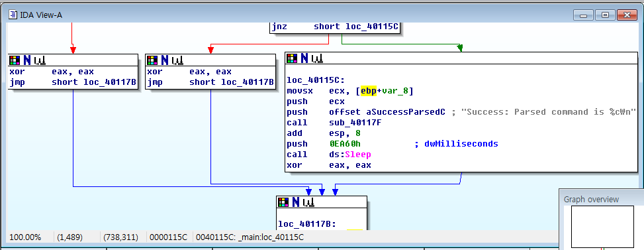Click the viewport rectangle in Graph overview
The image size is (644, 250).
[x=602, y=227]
